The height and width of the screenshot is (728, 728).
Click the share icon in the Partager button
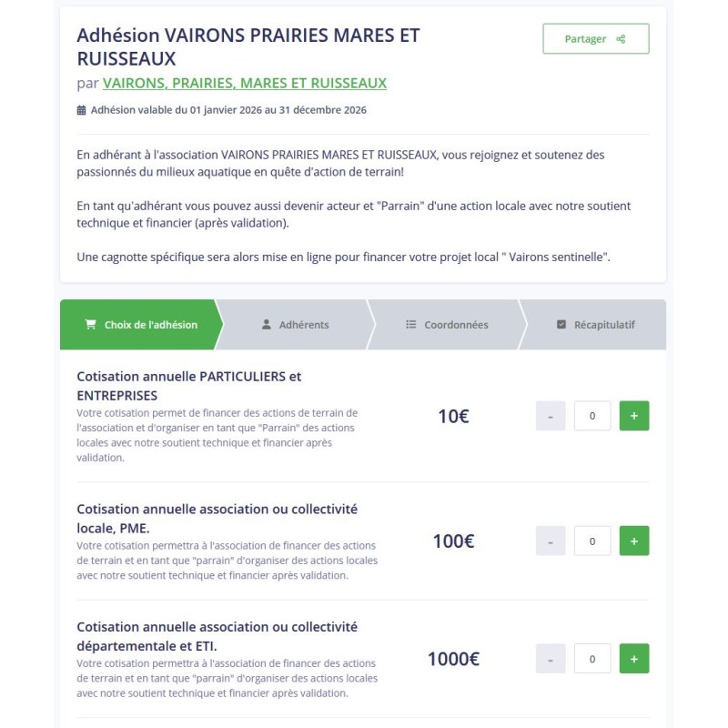click(620, 38)
